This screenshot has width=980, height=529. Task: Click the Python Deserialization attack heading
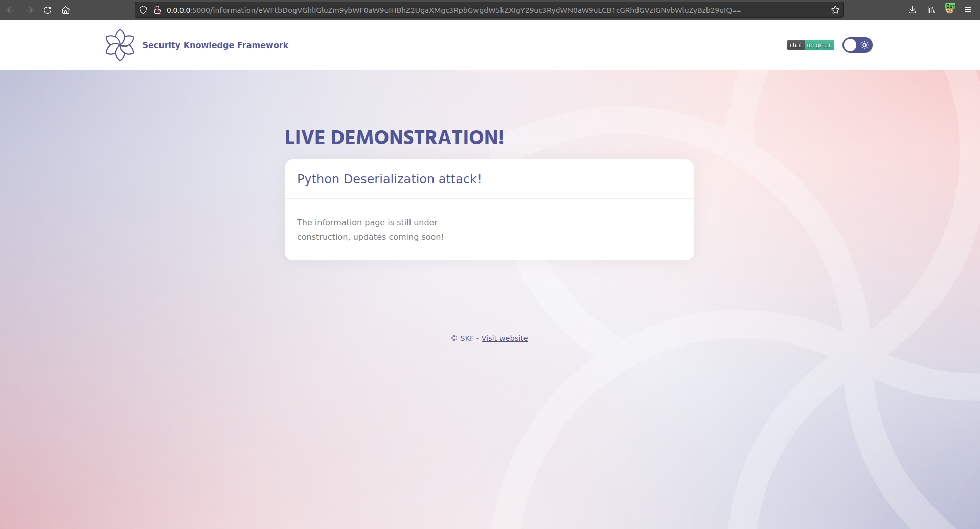[x=389, y=179]
